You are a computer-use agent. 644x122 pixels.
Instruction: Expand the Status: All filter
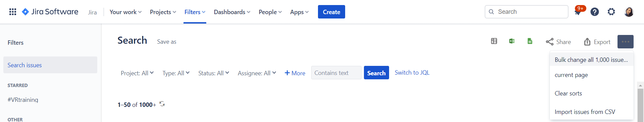214,73
